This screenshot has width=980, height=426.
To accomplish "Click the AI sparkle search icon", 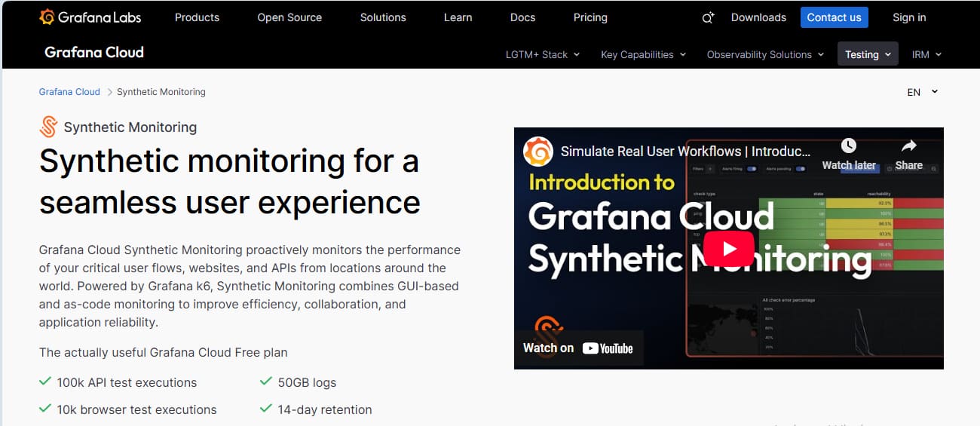I will click(707, 17).
